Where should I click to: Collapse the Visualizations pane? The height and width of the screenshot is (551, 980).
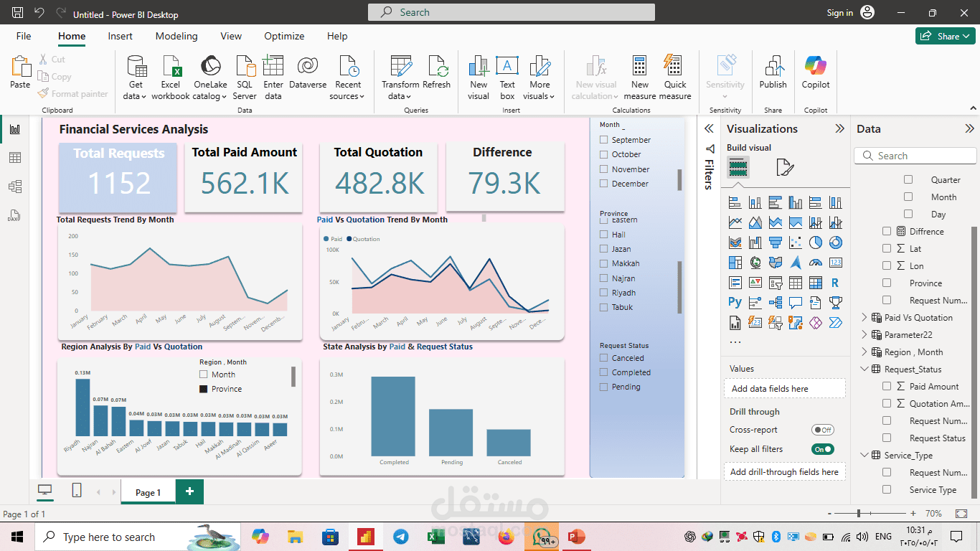pos(839,129)
